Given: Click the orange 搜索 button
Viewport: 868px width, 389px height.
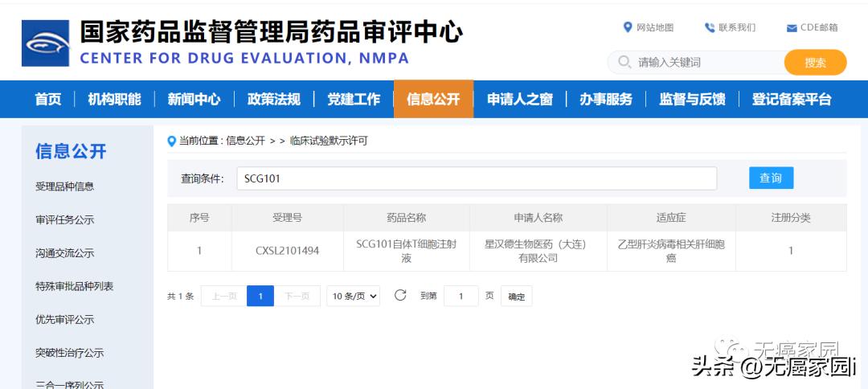Looking at the screenshot, I should click(816, 63).
